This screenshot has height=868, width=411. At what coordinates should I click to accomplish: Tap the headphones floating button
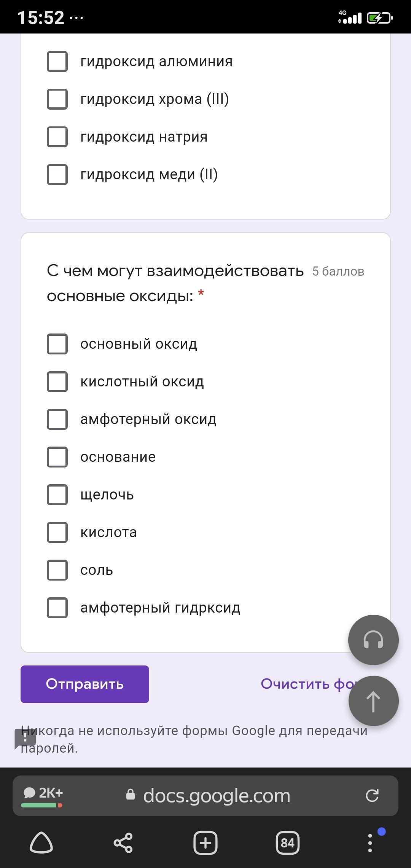click(373, 640)
